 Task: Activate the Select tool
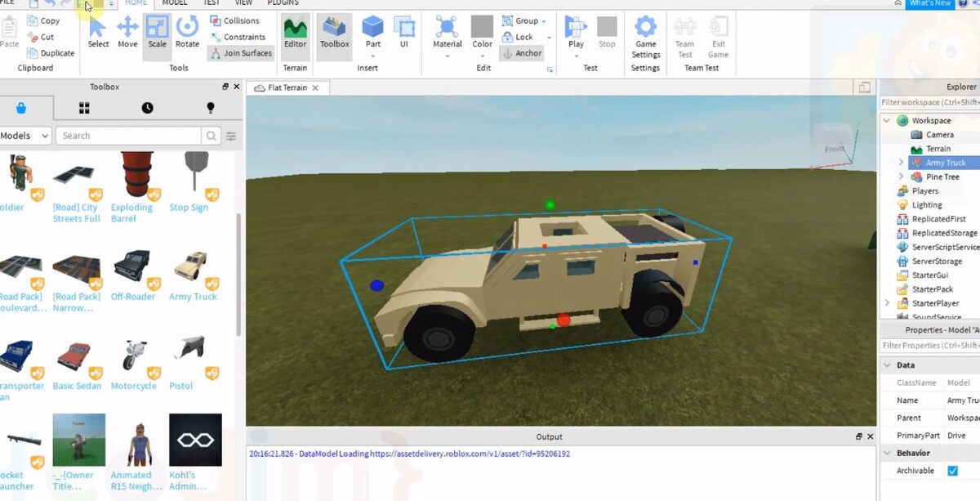point(98,32)
